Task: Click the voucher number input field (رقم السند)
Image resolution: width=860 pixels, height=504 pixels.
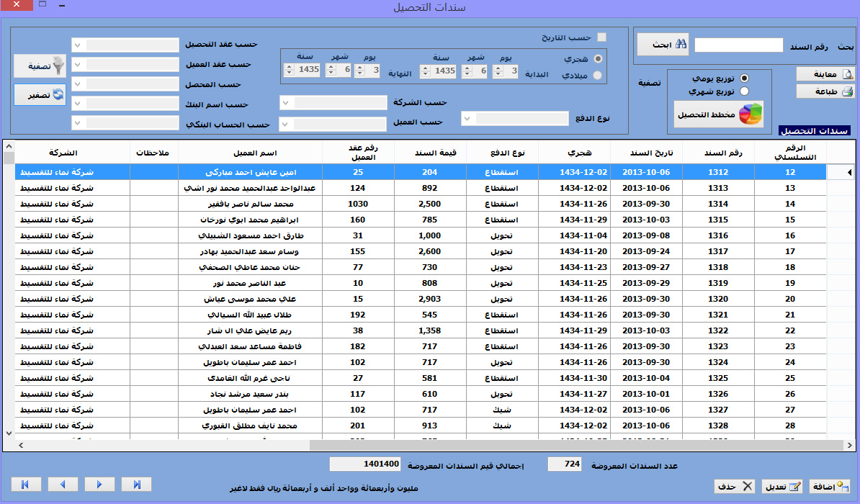Action: pyautogui.click(x=738, y=45)
